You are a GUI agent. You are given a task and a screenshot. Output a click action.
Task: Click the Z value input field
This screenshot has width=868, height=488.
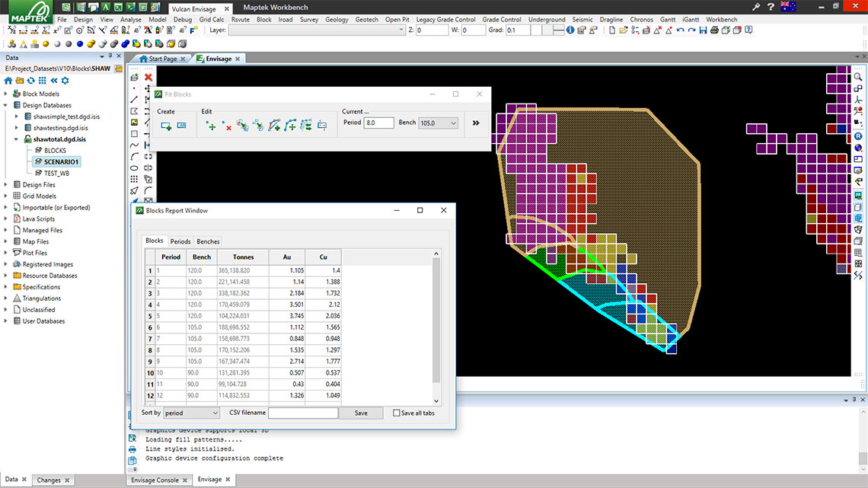(x=432, y=30)
